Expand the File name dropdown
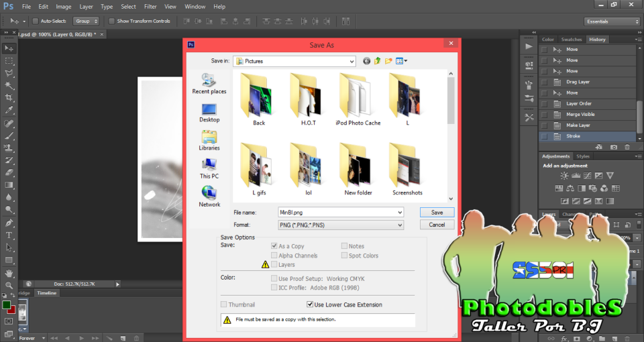Image resolution: width=644 pixels, height=342 pixels. [400, 213]
